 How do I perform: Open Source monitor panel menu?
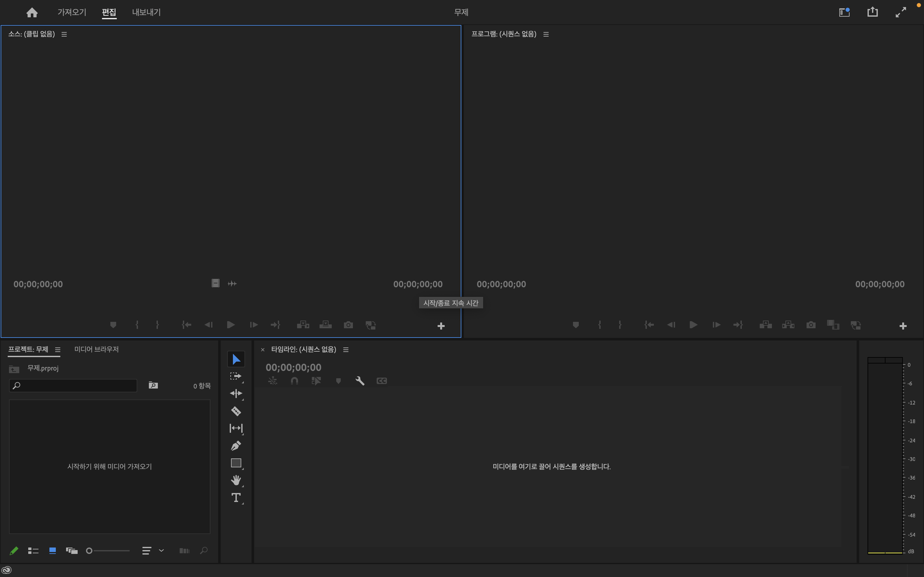64,34
